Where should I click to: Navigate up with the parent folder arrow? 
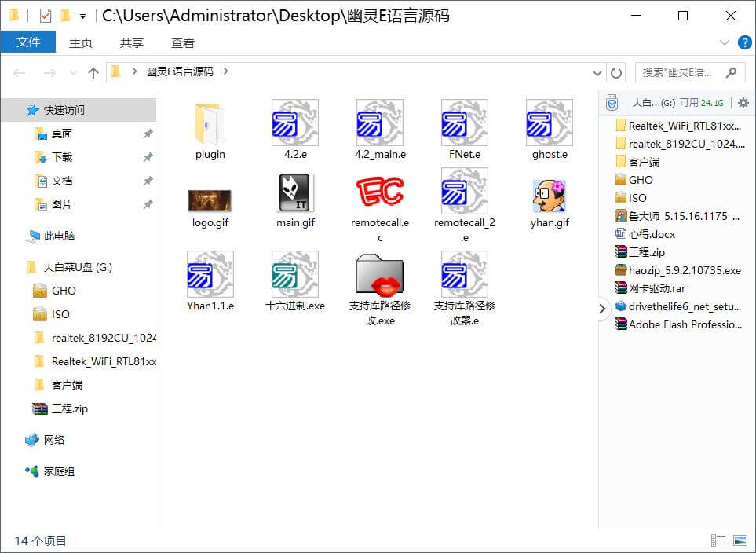click(x=93, y=71)
